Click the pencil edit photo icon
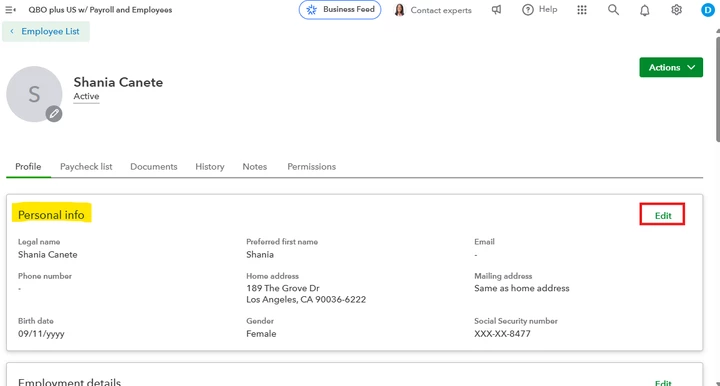720x386 pixels. [x=54, y=113]
